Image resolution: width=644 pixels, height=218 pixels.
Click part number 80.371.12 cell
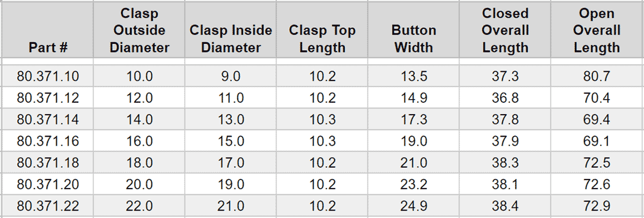click(x=48, y=99)
